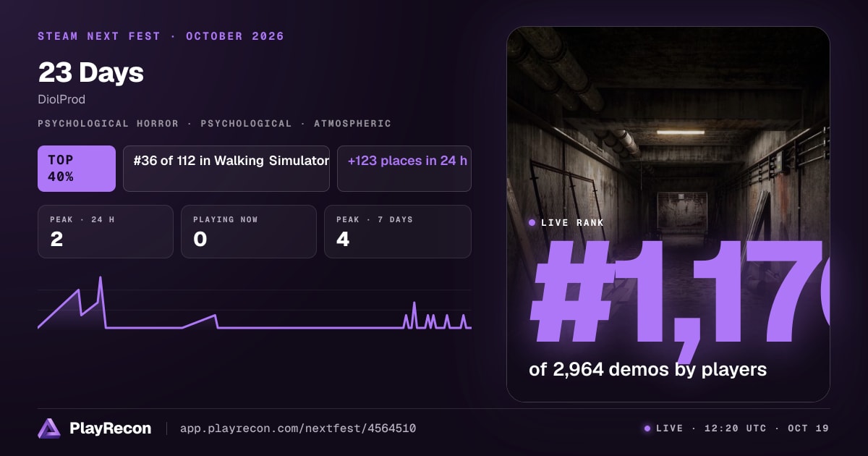Select the ATMOSPHERIC genre tag
The image size is (868, 456).
pyautogui.click(x=353, y=124)
